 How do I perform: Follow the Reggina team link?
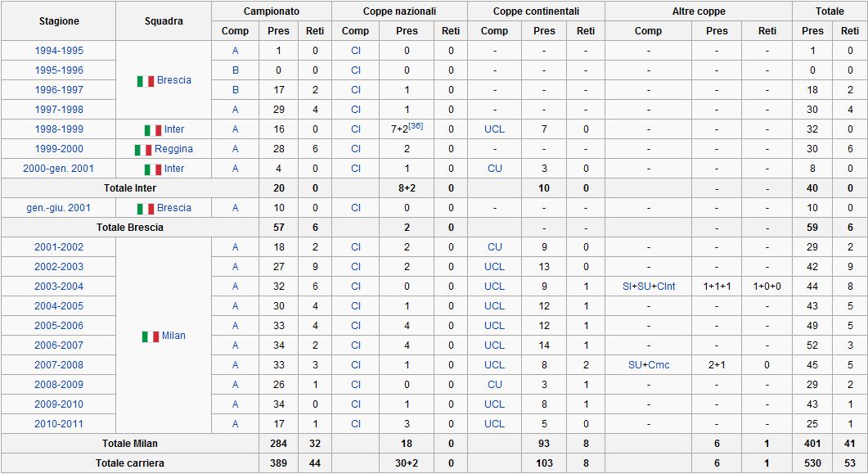pos(173,149)
